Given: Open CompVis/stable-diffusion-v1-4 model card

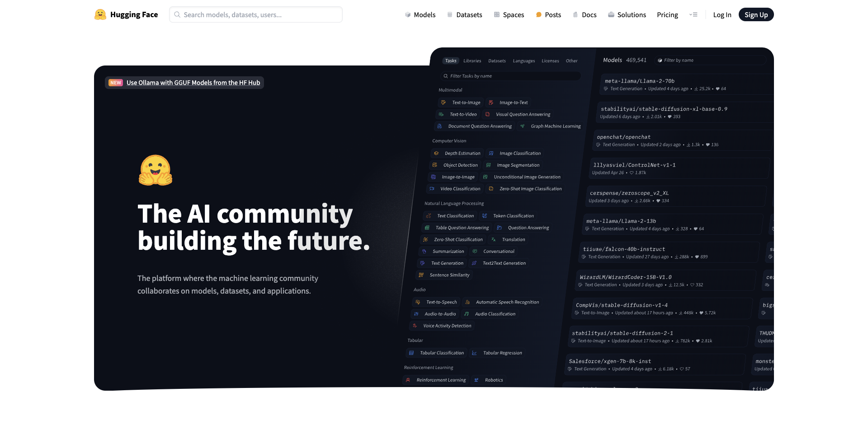Looking at the screenshot, I should click(x=663, y=308).
